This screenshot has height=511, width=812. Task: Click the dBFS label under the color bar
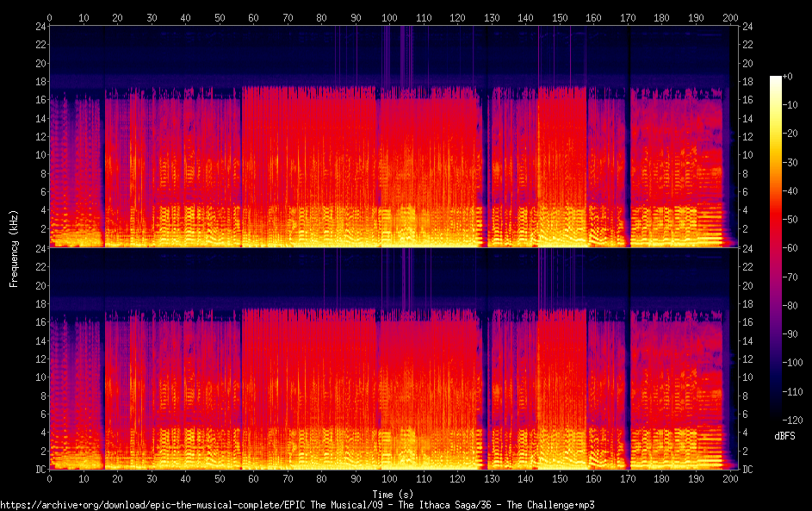tap(784, 436)
